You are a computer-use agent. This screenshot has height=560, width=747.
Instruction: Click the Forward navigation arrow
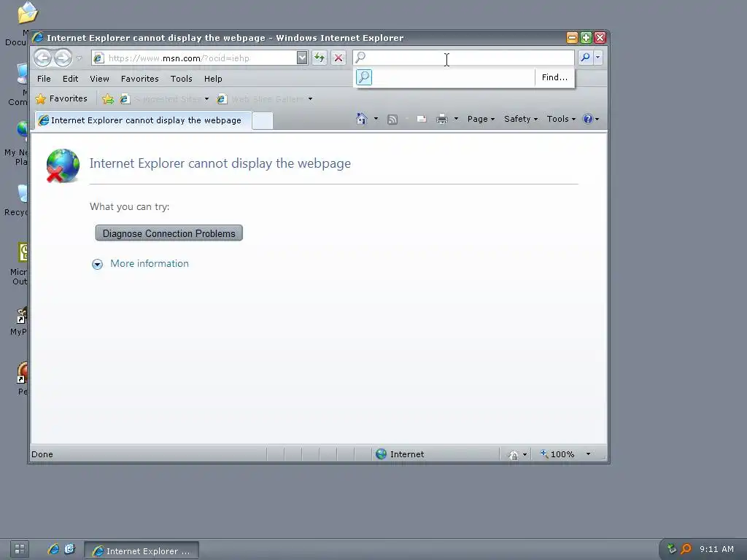tap(63, 58)
